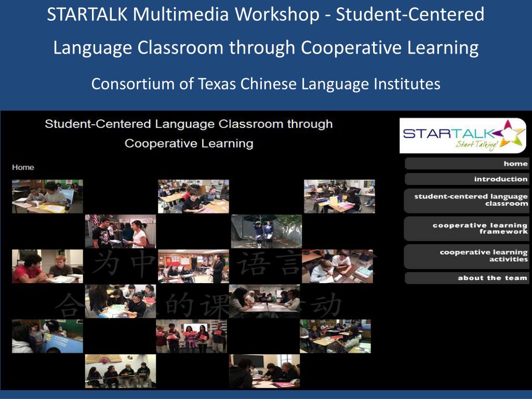Click Consortium of Texas Chinese Language Institutes
The height and width of the screenshot is (399, 532).
click(x=265, y=84)
